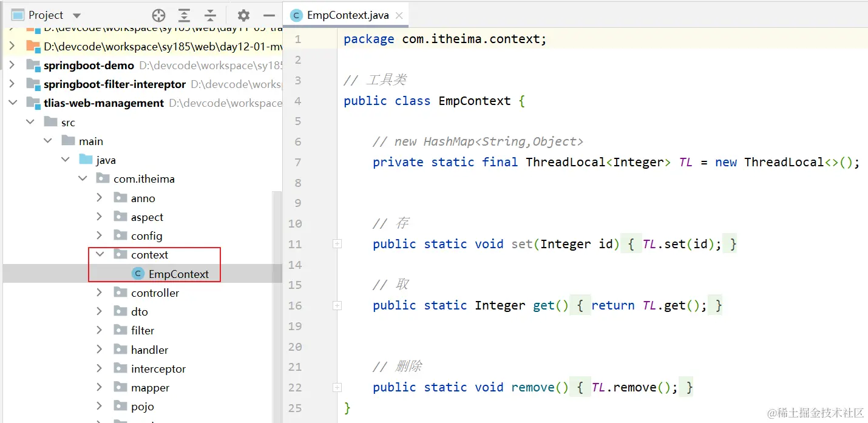Expand the config package
This screenshot has width=868, height=423.
pos(100,235)
